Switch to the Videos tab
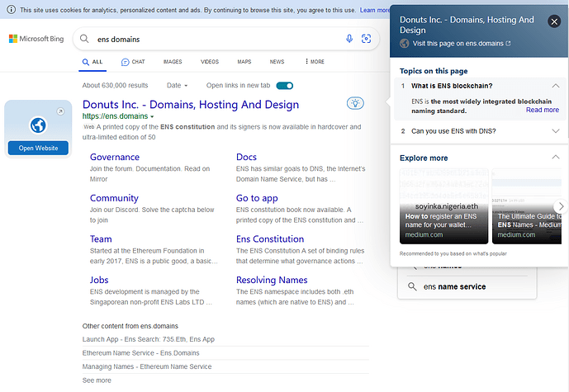The image size is (569, 392). coord(210,62)
